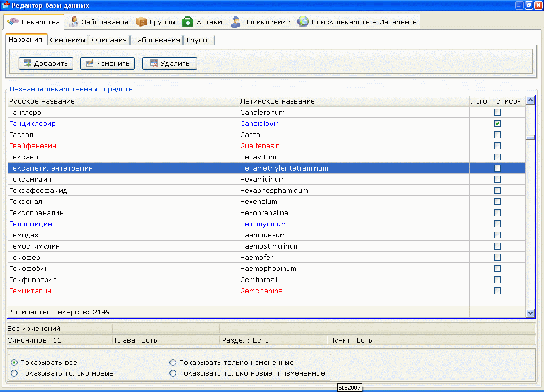Click the globe search icon for Internet search
This screenshot has height=392, width=544.
pyautogui.click(x=303, y=22)
